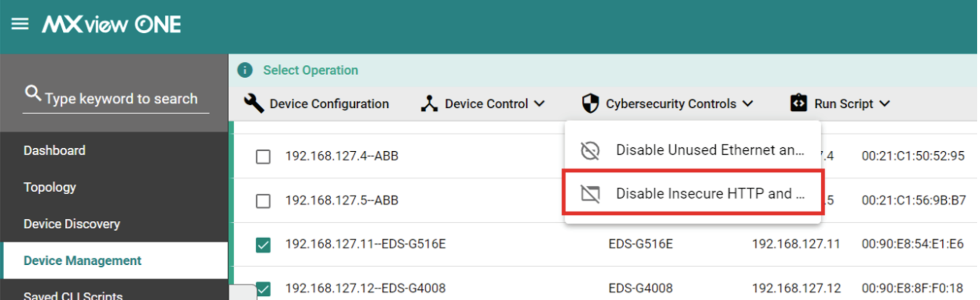Click the Run Script clipboard icon
This screenshot has height=300, width=980.
[x=799, y=103]
